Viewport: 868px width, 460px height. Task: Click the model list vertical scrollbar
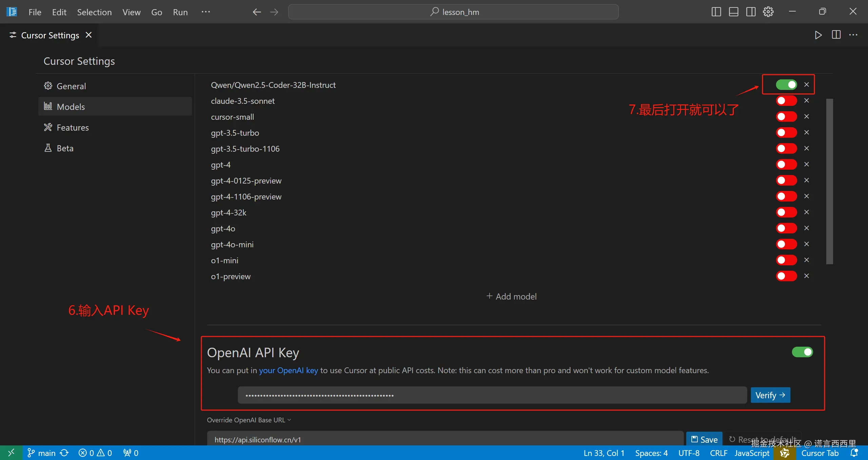coord(829,181)
